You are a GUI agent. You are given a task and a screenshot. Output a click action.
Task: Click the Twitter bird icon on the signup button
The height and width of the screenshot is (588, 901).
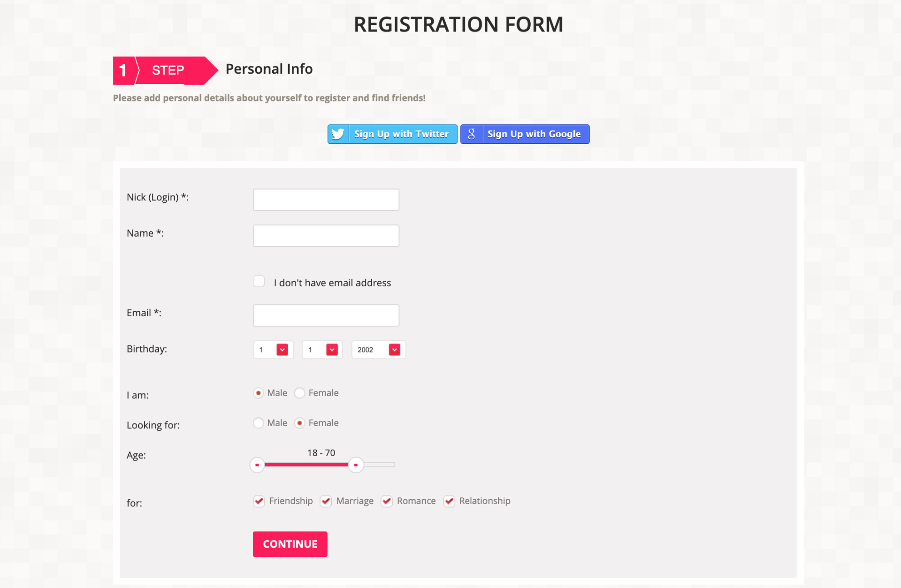338,134
